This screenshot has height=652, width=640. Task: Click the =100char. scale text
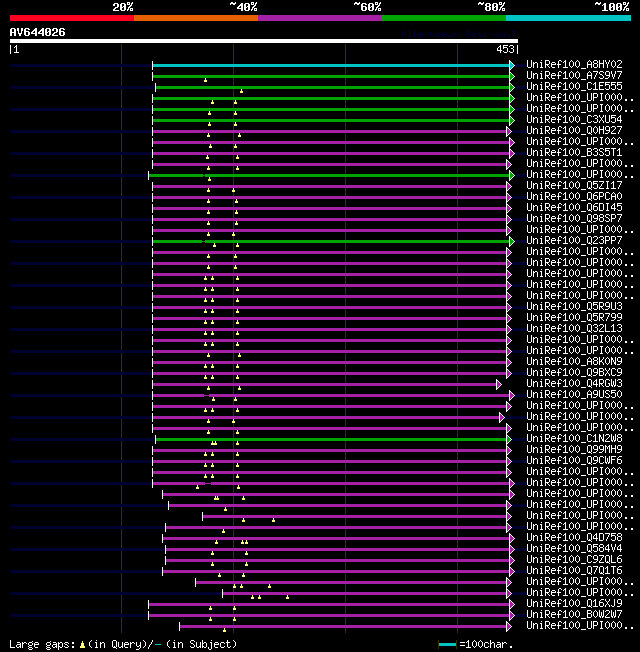[x=487, y=645]
